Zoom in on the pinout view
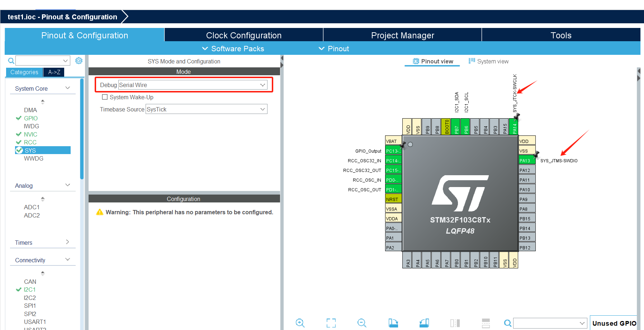 tap(300, 323)
